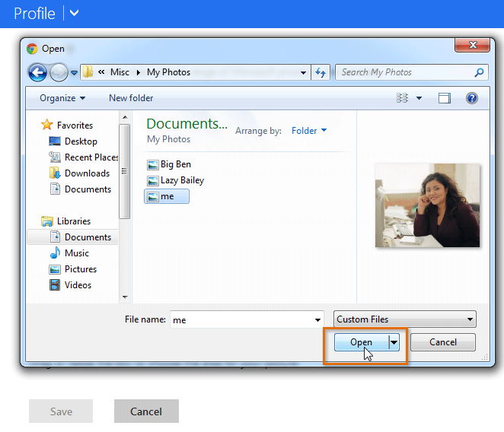Click the Chrome icon in title bar
The height and width of the screenshot is (432, 504).
pyautogui.click(x=32, y=49)
